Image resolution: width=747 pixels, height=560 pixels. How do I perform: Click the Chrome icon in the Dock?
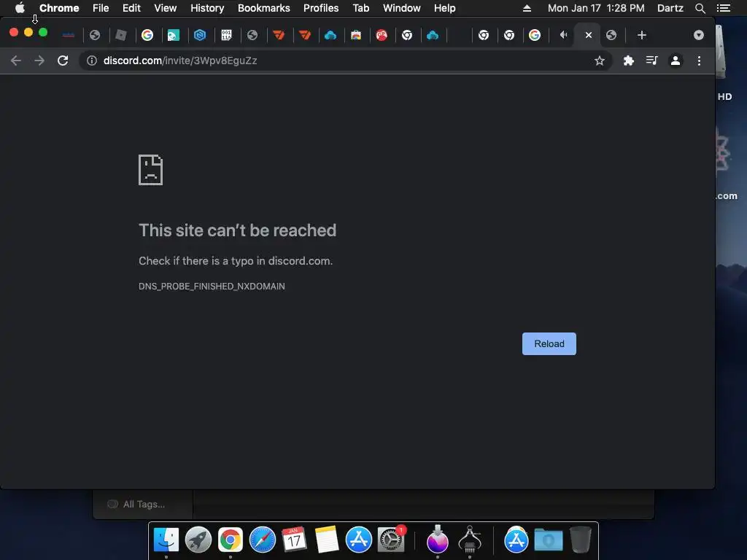(x=230, y=540)
